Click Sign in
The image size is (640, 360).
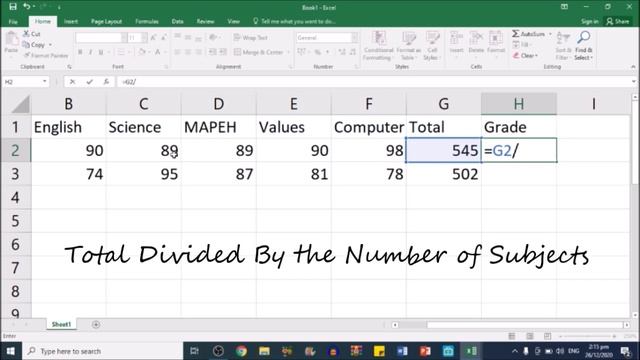[589, 21]
